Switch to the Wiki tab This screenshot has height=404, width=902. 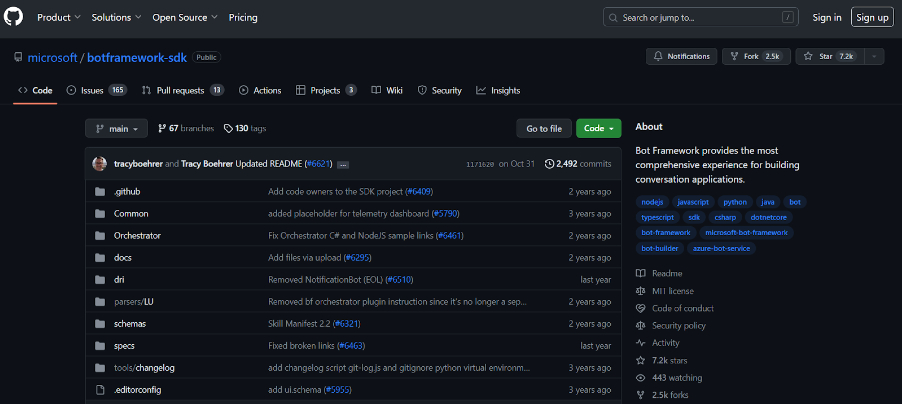[387, 90]
